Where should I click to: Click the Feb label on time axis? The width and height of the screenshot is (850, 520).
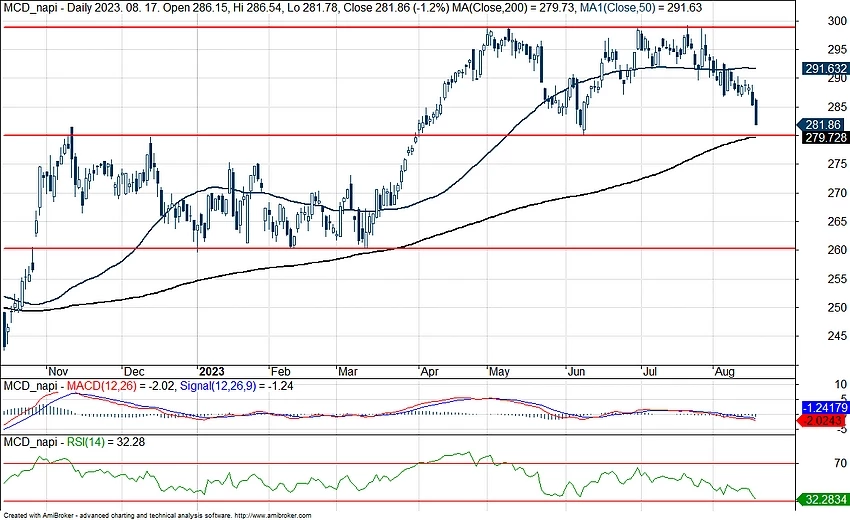click(280, 372)
